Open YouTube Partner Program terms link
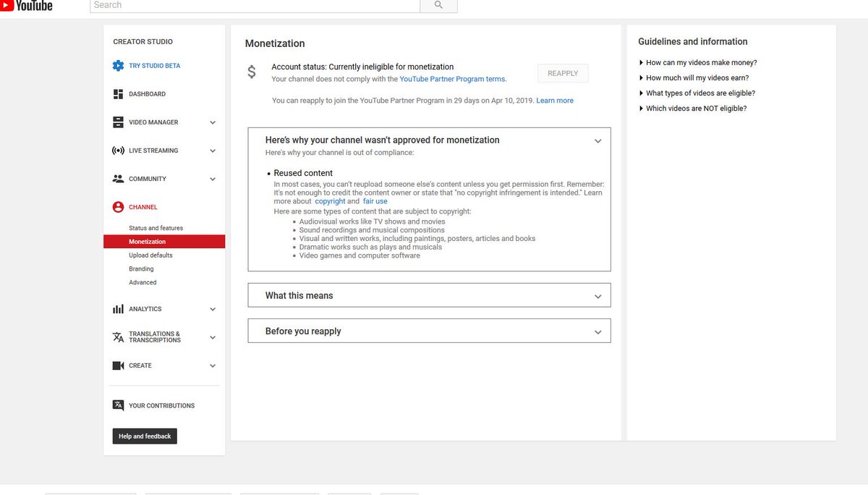Screen dimensions: 868x495 [x=453, y=80]
